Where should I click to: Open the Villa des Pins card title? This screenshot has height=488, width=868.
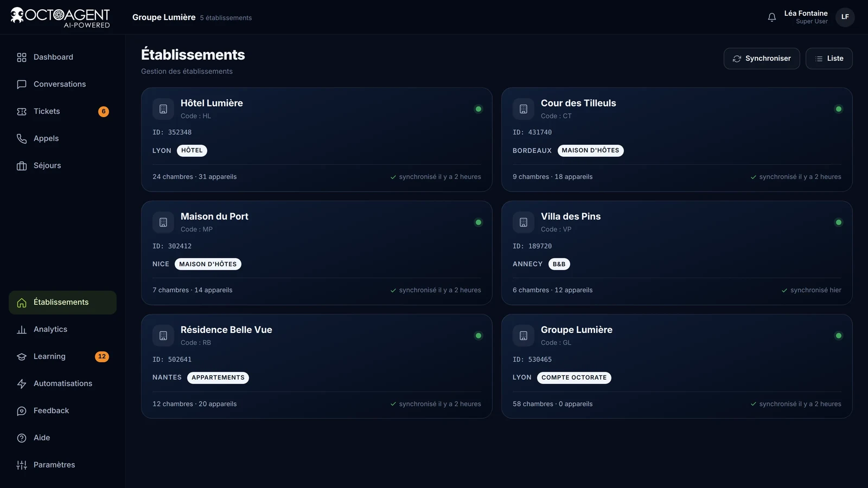coord(571,216)
